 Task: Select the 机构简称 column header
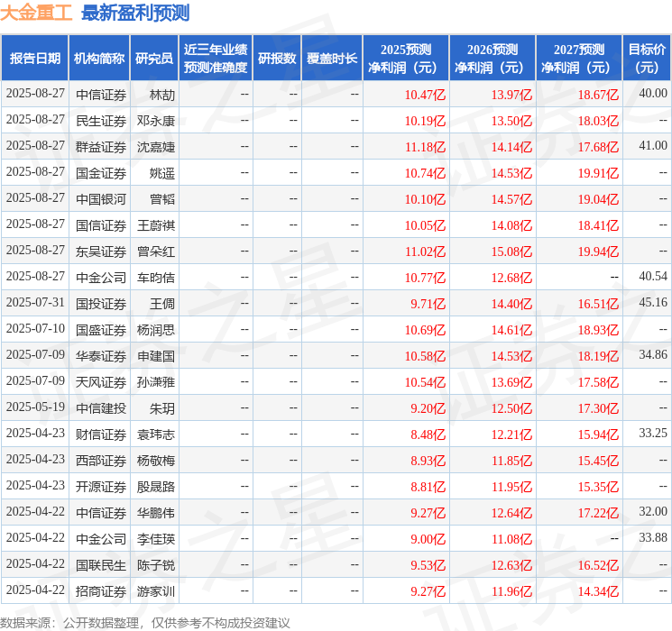99,59
